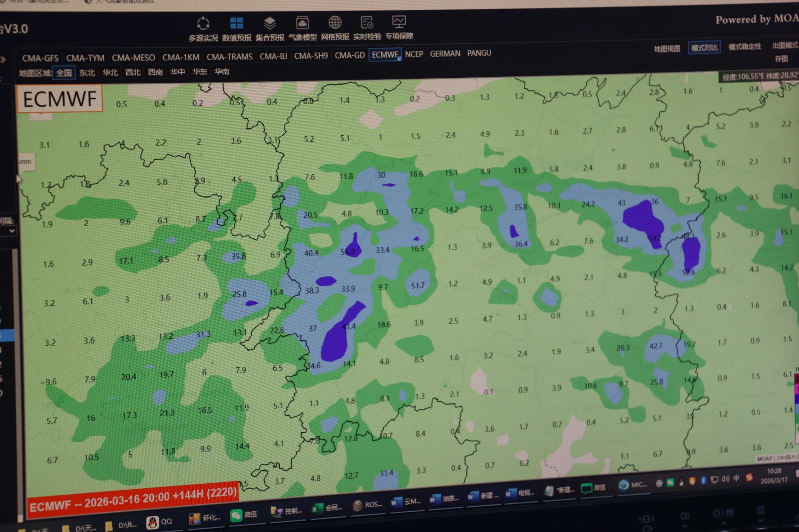Click the 存图 save image button
Screen dimensions: 799x532
click(x=781, y=59)
